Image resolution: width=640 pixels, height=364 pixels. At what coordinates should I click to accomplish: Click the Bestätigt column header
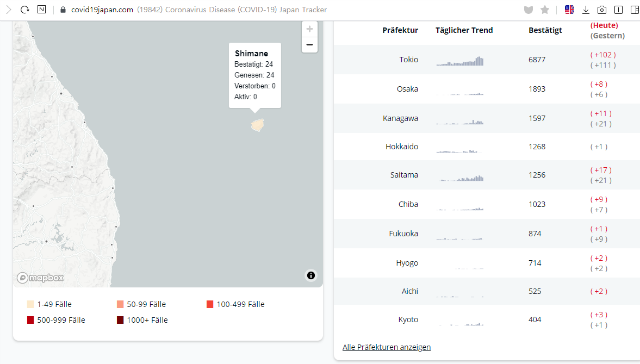(545, 30)
